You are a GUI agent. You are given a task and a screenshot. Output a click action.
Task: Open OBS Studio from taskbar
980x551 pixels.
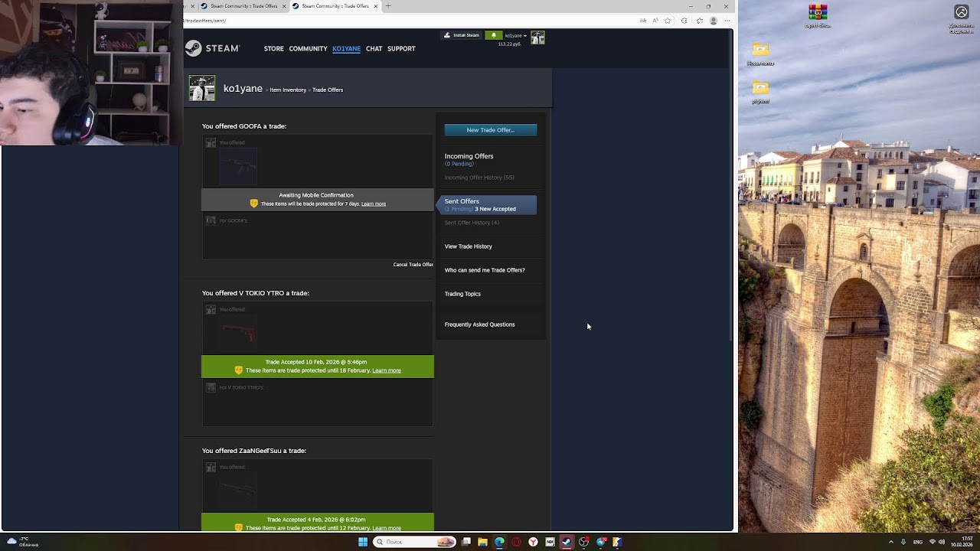tap(583, 542)
